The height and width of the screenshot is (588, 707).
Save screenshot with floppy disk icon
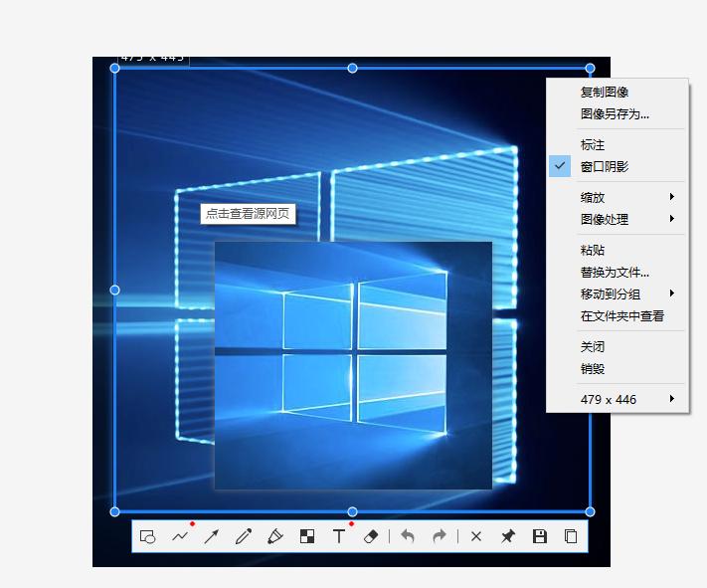click(x=540, y=536)
